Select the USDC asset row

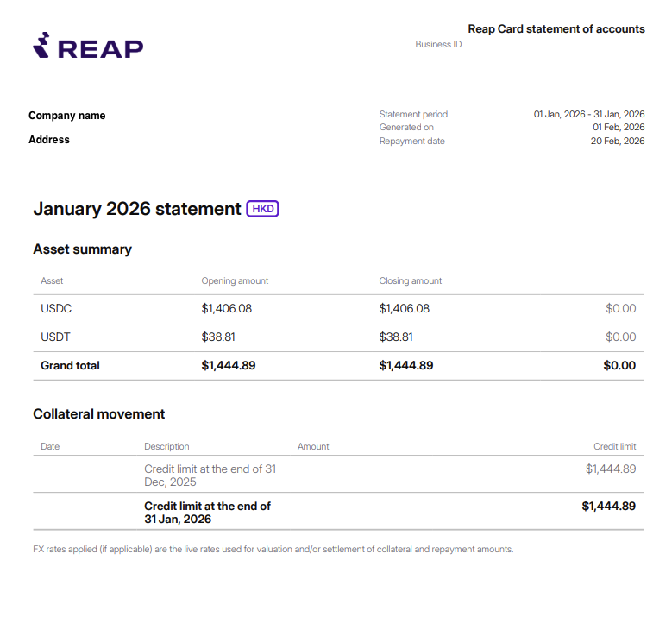[x=338, y=308]
